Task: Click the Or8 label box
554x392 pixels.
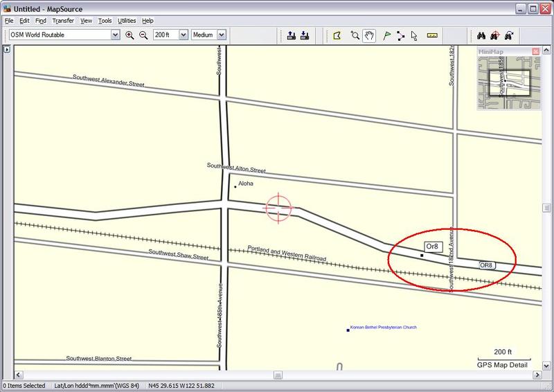Action: [434, 247]
